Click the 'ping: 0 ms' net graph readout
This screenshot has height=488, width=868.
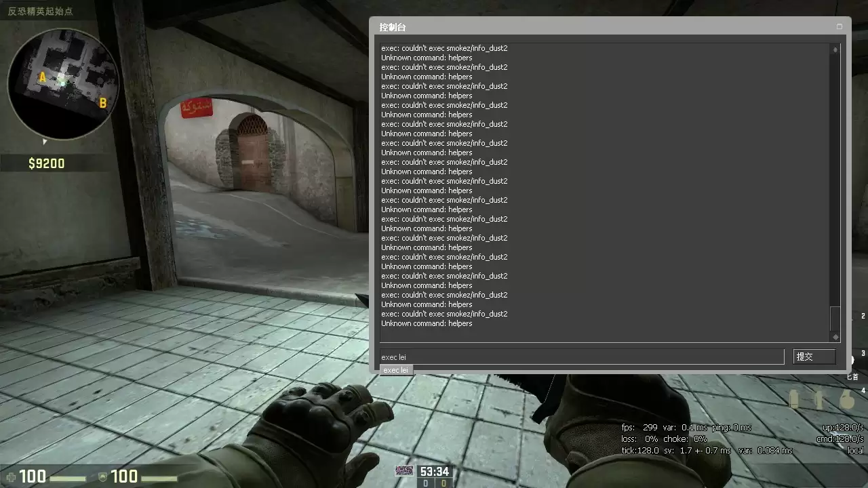[732, 428]
